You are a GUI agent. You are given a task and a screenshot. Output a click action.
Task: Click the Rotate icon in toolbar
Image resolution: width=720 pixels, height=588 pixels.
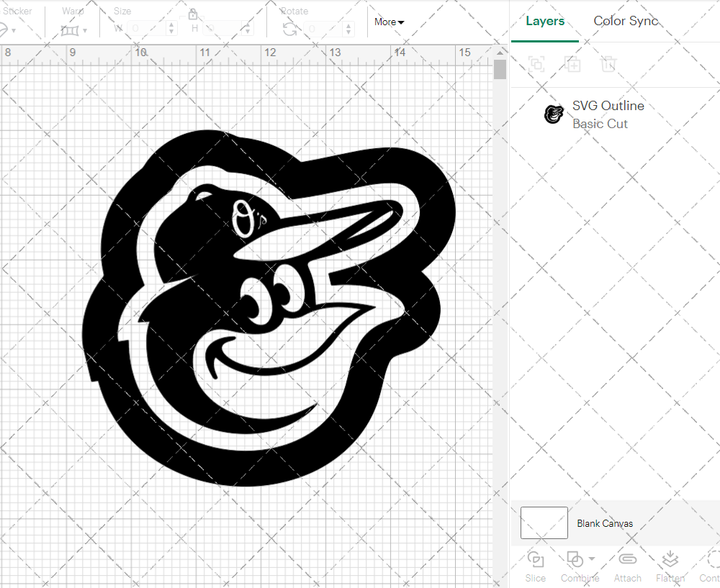point(289,30)
